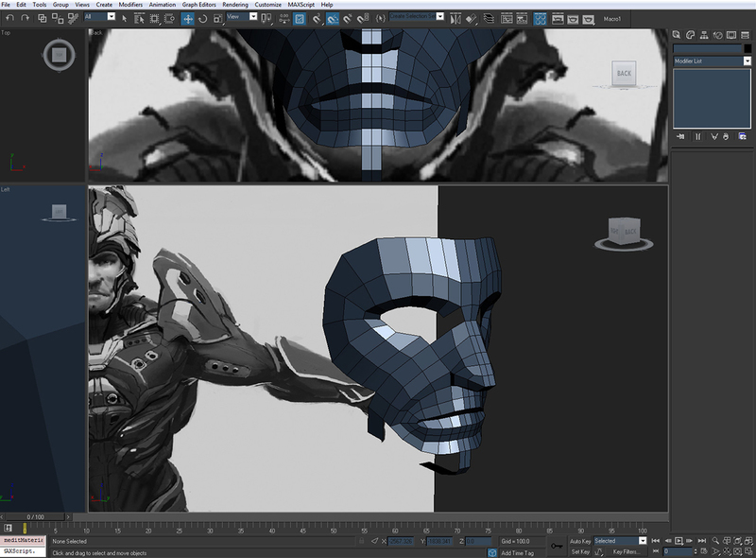Go to the end frame button
This screenshot has width=756, height=558.
click(x=702, y=541)
